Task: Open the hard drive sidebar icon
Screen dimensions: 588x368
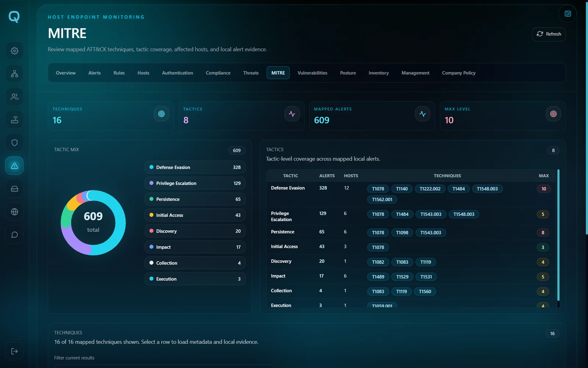Action: (x=14, y=189)
